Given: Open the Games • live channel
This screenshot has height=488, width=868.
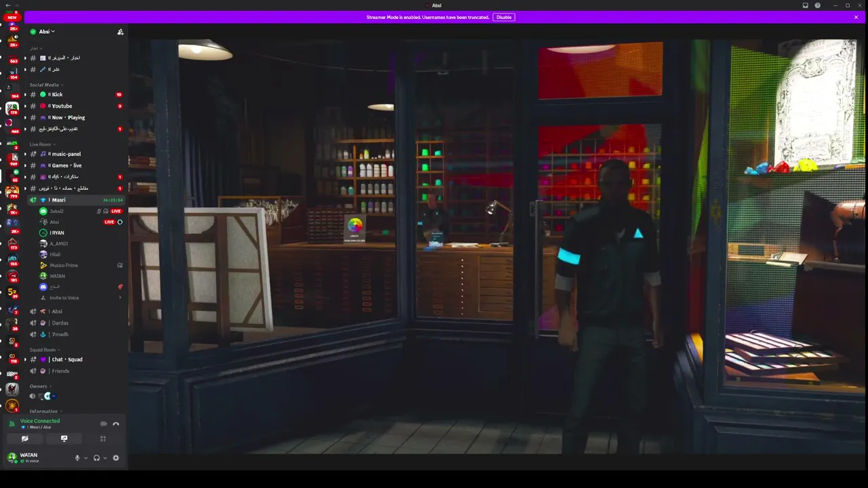Looking at the screenshot, I should pos(75,166).
